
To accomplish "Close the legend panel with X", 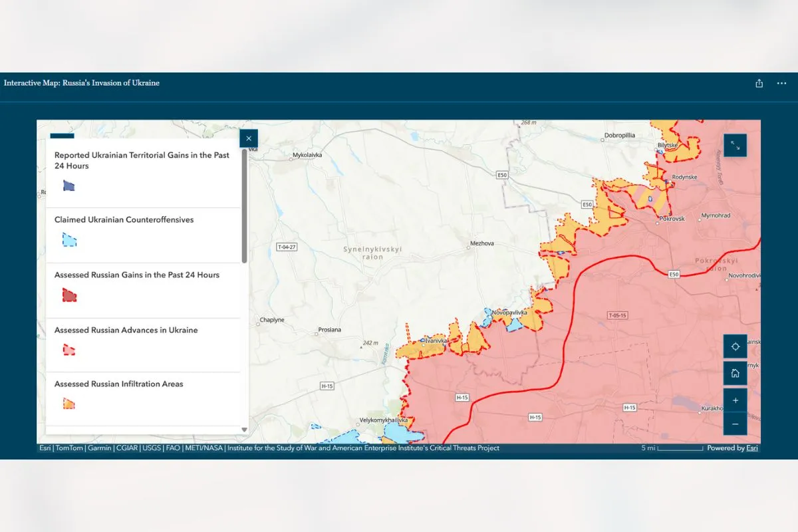I will point(249,138).
